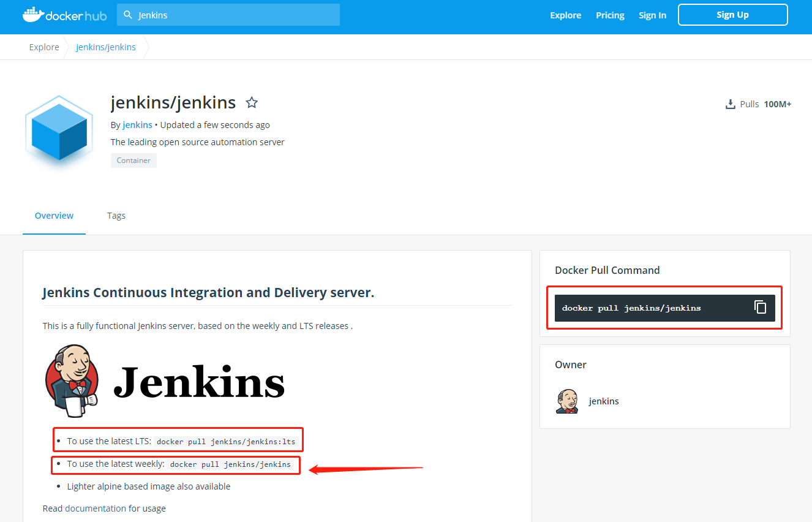
Task: Click the 'Owner' panel heading
Action: click(571, 365)
